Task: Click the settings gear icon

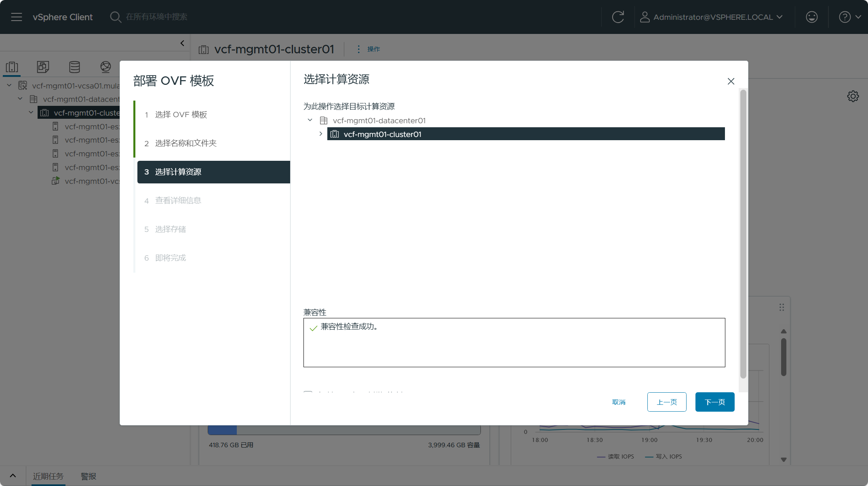Action: (853, 96)
